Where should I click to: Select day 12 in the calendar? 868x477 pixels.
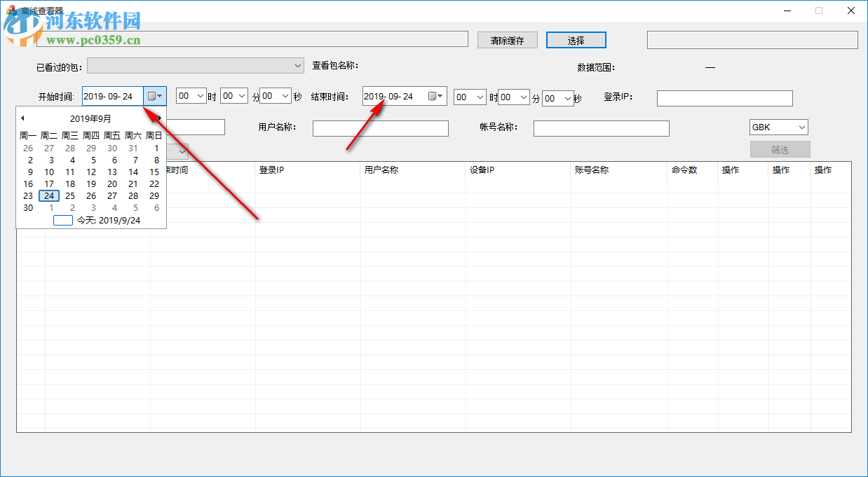pos(91,172)
